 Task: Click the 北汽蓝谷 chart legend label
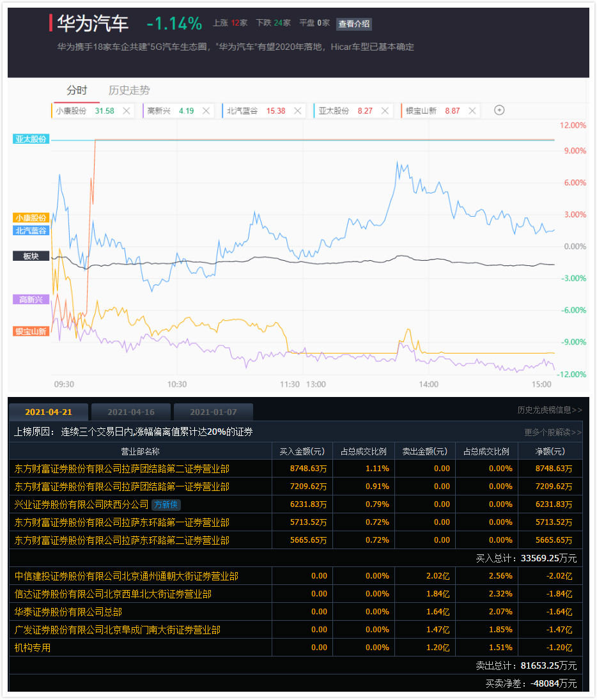(31, 230)
